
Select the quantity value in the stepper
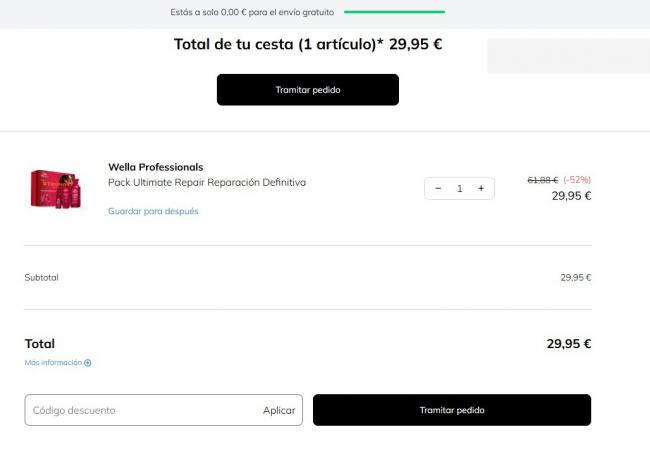460,188
